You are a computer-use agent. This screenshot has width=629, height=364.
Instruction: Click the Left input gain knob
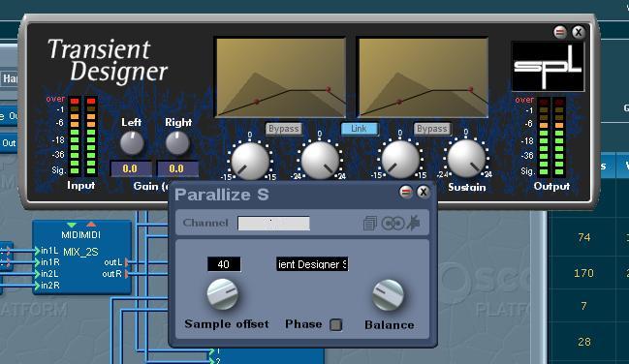(132, 143)
